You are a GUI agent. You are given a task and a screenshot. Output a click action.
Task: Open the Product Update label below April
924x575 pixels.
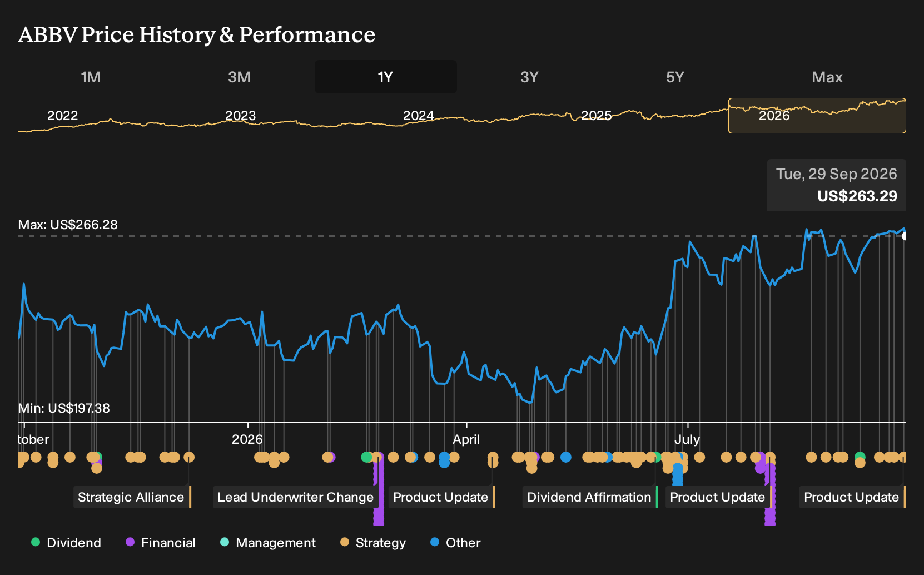442,497
